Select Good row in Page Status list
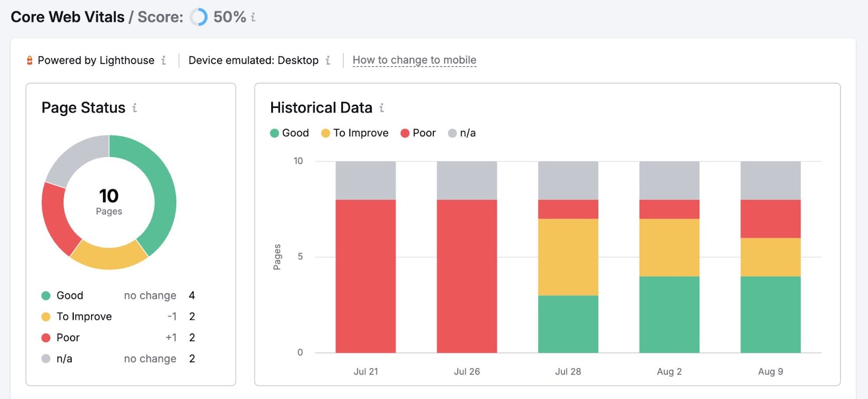This screenshot has width=868, height=399. tap(118, 295)
